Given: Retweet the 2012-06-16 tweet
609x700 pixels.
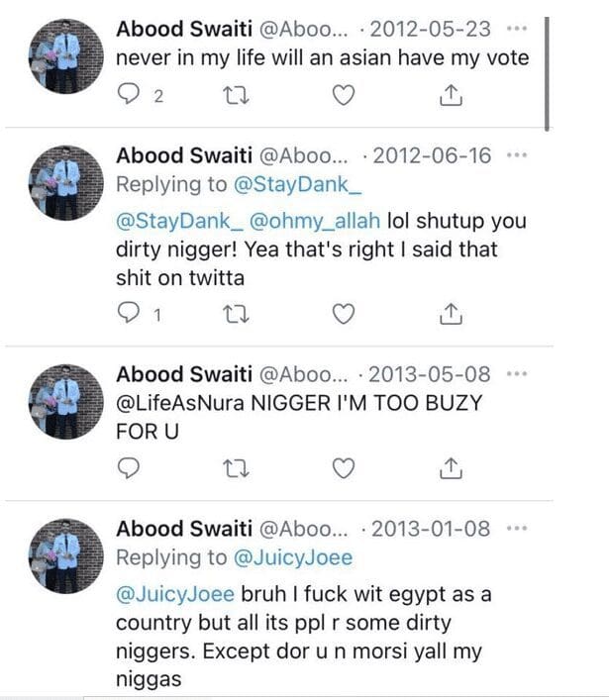Looking at the screenshot, I should click(x=236, y=314).
